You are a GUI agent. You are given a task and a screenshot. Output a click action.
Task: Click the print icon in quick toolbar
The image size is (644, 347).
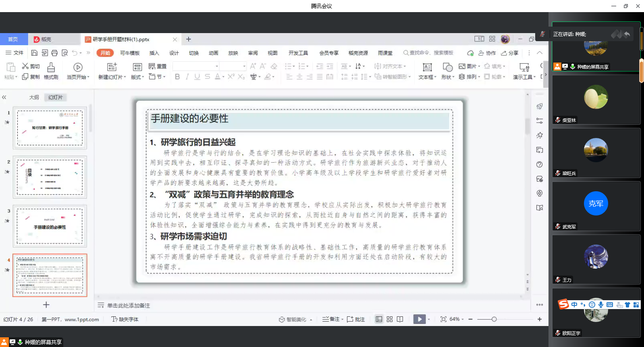(54, 53)
